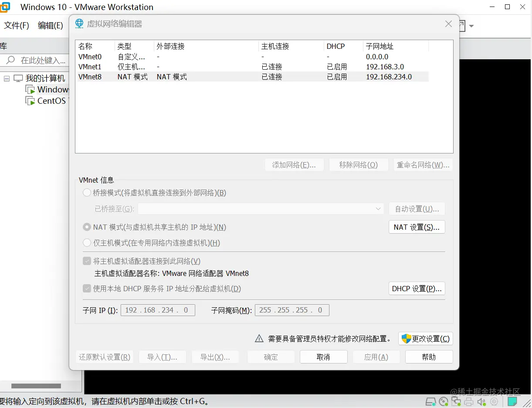
Task: Close the virtual network editor dialog
Action: click(x=448, y=24)
